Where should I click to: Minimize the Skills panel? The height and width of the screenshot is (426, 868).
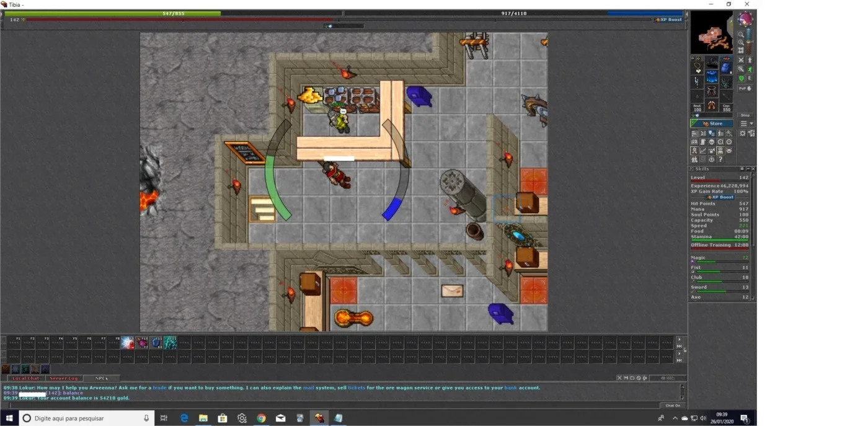click(x=748, y=169)
